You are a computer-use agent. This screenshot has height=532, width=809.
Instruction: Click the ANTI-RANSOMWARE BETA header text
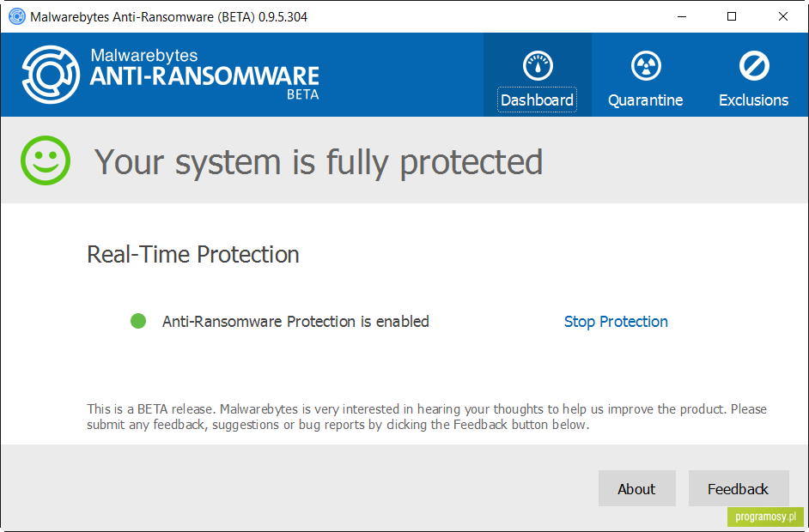205,82
